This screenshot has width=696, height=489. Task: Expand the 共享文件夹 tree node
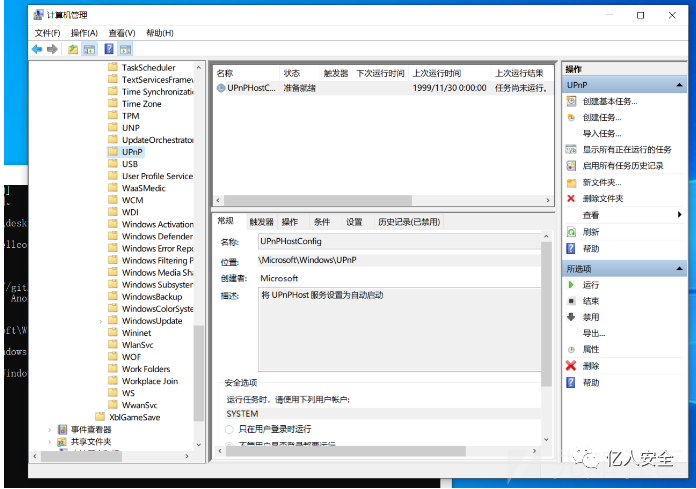click(50, 442)
